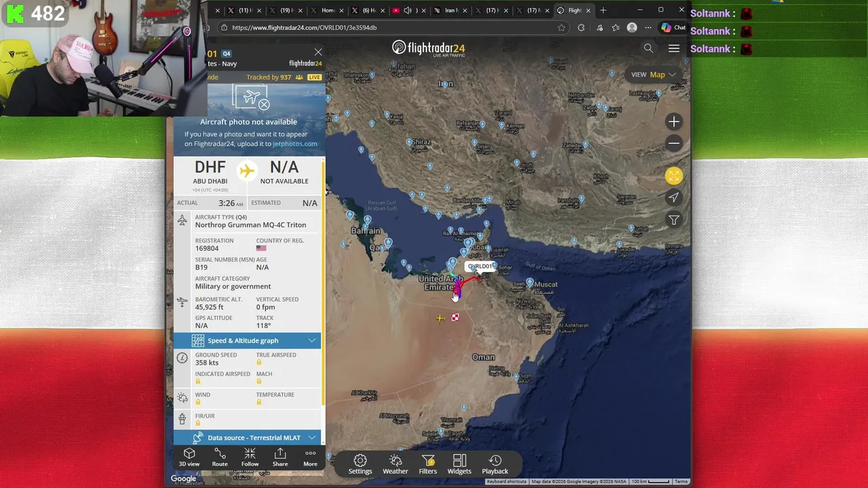Click the browser favorites collection icon
The image size is (868, 488).
pos(615,28)
